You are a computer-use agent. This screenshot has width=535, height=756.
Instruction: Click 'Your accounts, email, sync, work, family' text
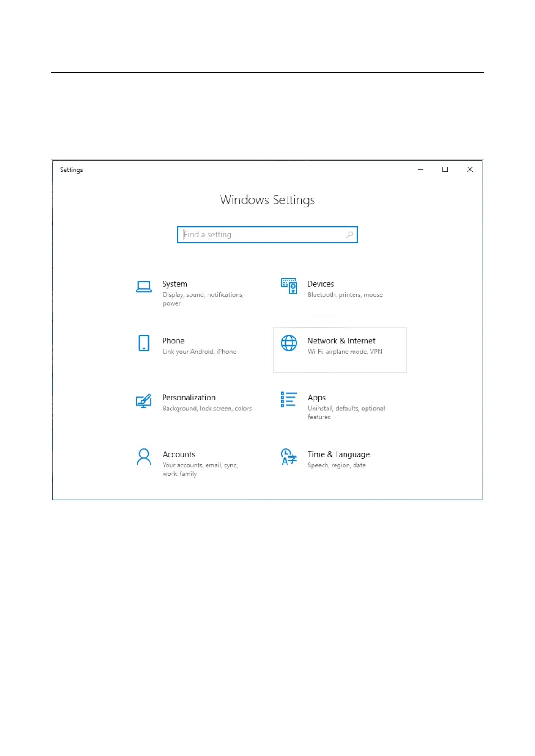pos(200,470)
